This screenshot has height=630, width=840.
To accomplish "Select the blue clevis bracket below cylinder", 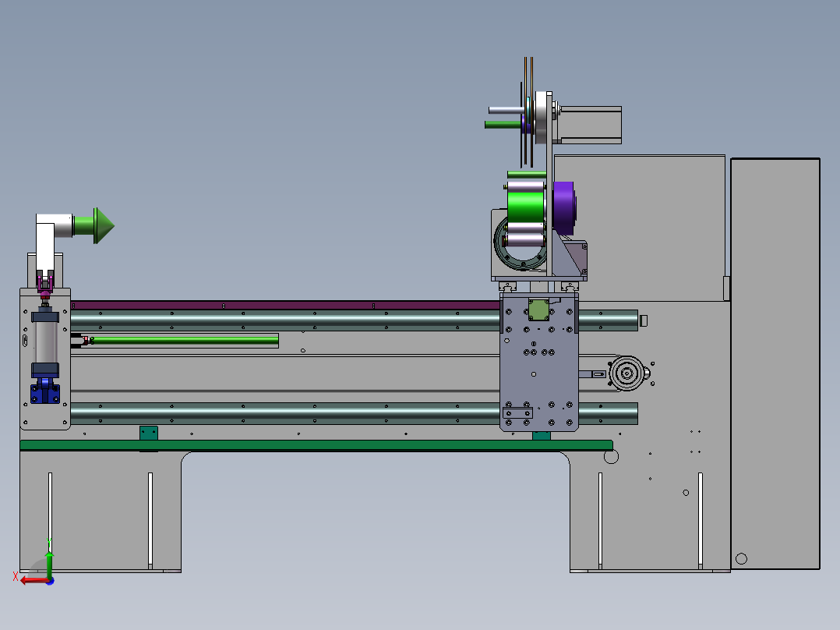I will click(45, 391).
